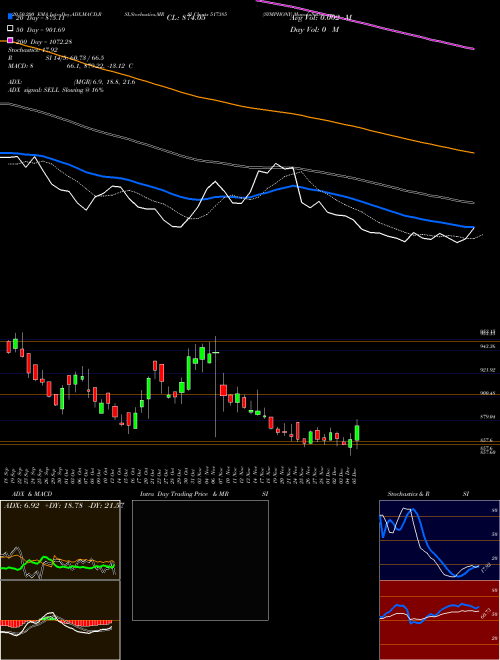Click the 'ADX: (MGR) 6.9, 18.8, 21.6' line
This screenshot has height=660, width=500.
[x=72, y=82]
